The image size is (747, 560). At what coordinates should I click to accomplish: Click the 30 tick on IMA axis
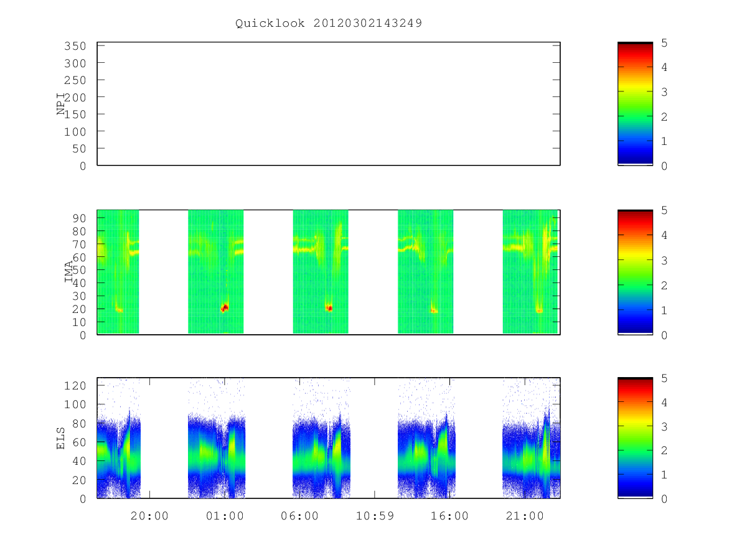pyautogui.click(x=80, y=296)
